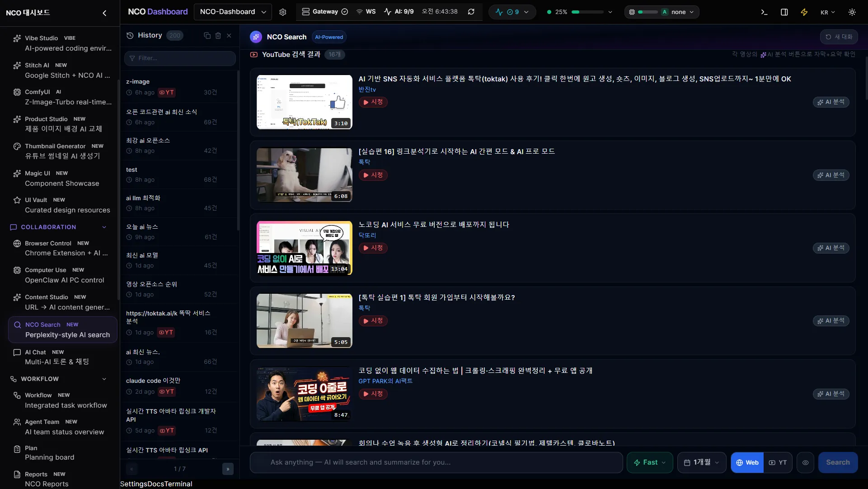Select history entry '오픈 코드관련 ai 최신 소식'
Screen dimensions: 868x489
(179, 117)
